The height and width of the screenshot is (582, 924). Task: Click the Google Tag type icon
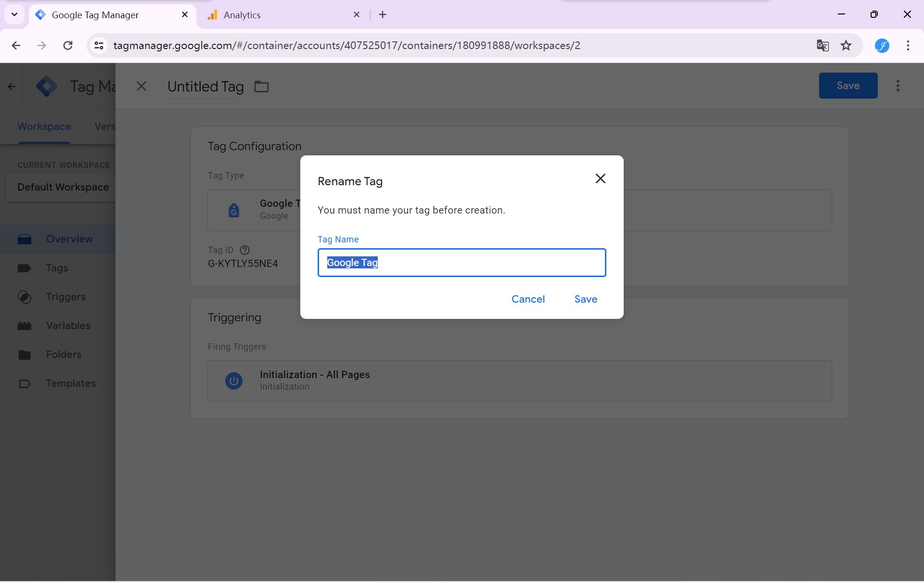(x=234, y=210)
